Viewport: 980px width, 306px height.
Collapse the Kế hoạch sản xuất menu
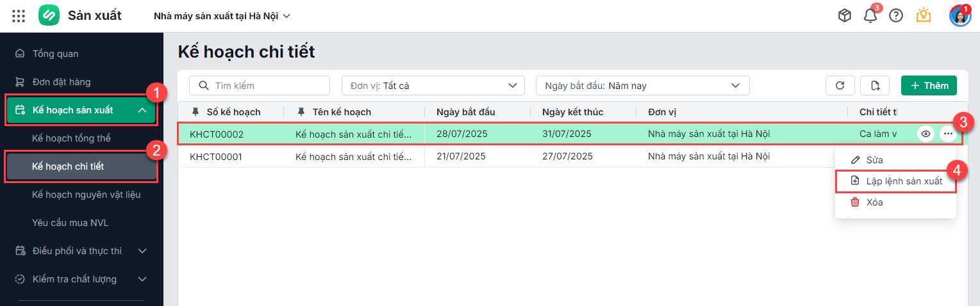click(x=142, y=110)
